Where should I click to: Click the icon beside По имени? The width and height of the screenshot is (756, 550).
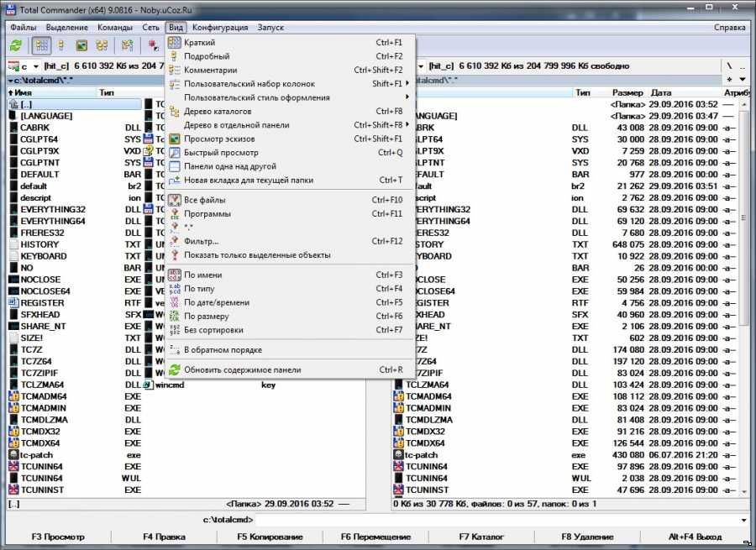175,275
